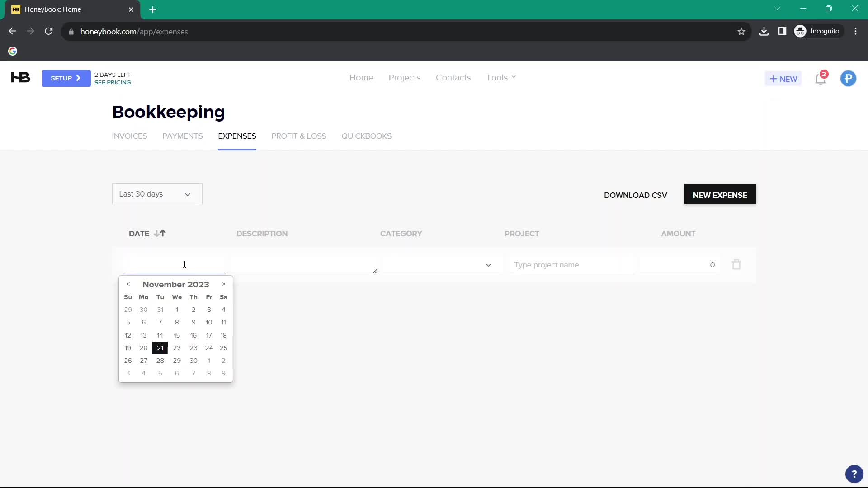This screenshot has height=488, width=868.
Task: Choose November 13 in the calendar
Action: (x=143, y=335)
